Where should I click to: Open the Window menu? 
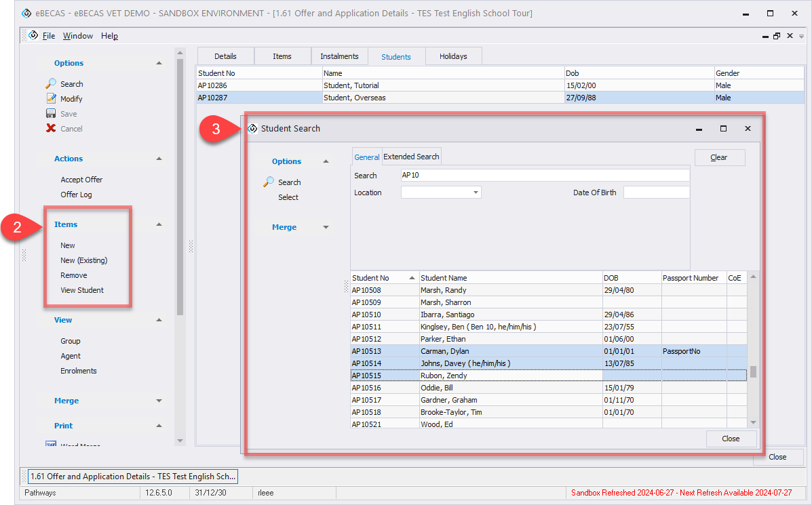click(78, 36)
